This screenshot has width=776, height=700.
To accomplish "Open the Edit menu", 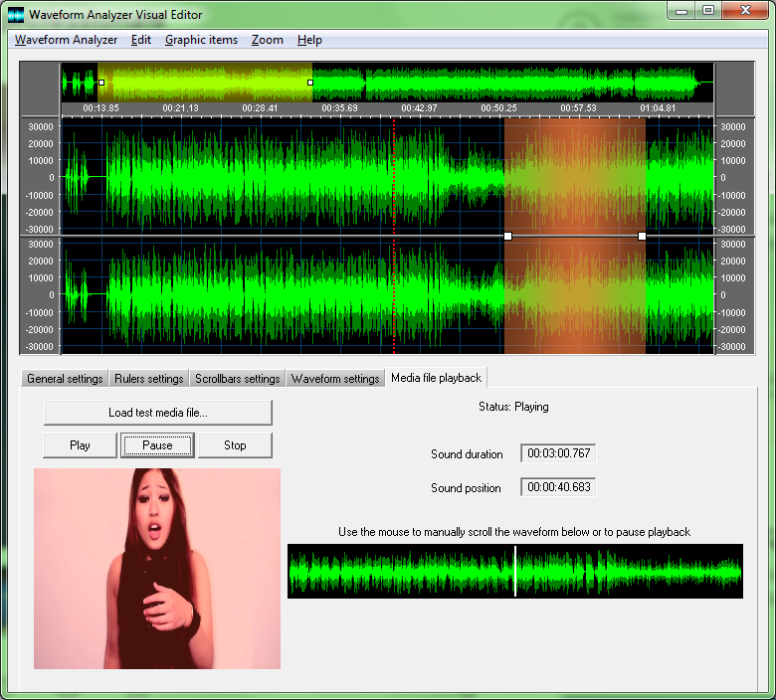I will (141, 40).
